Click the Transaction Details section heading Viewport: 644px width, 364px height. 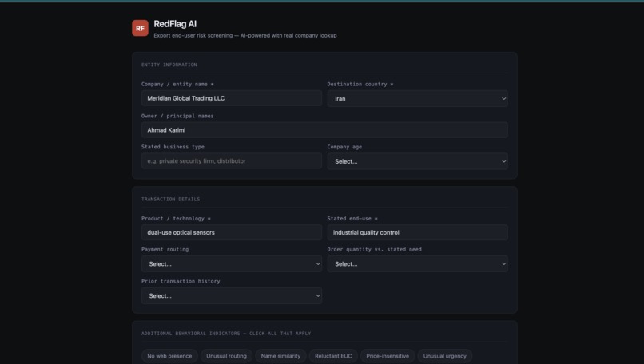[170, 199]
